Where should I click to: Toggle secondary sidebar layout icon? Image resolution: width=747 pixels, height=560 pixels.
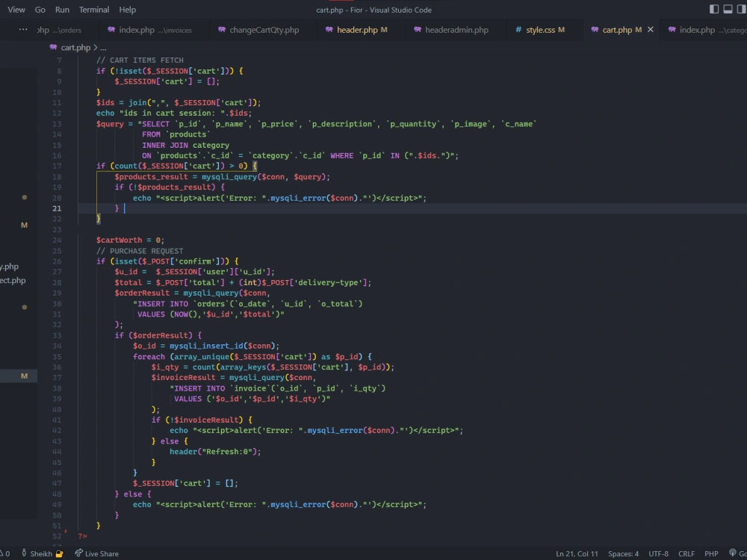click(x=742, y=9)
